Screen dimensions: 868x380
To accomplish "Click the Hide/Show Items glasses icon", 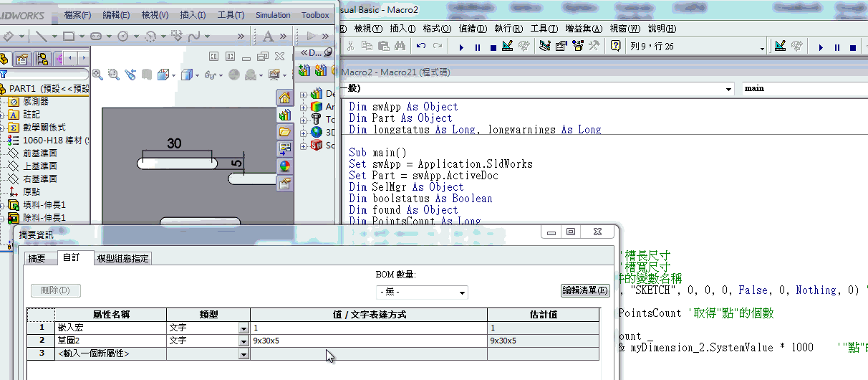I will pyautogui.click(x=211, y=74).
